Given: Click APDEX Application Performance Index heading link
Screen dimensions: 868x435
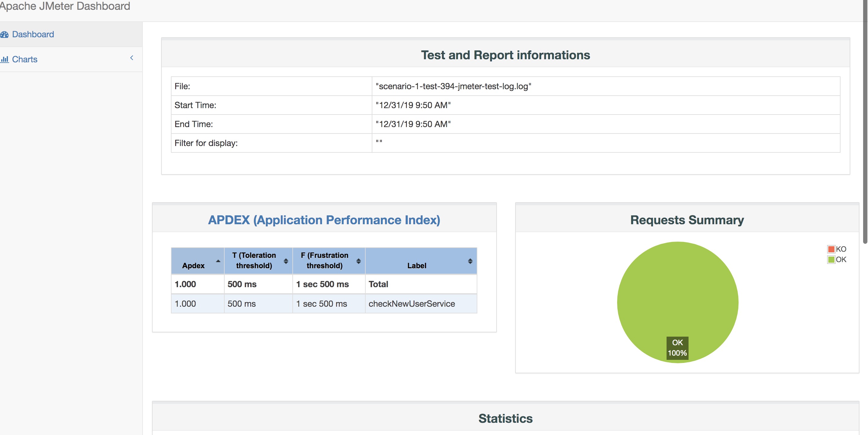Looking at the screenshot, I should (324, 220).
